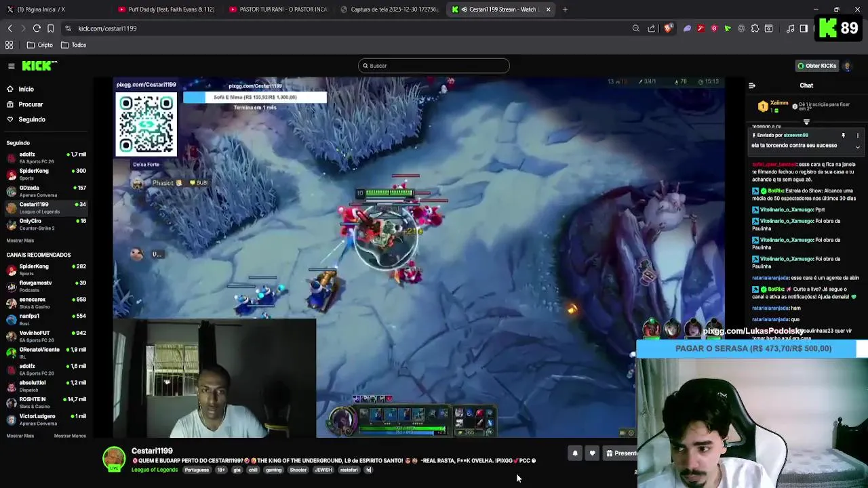Unpin the pinned chat message pin icon
Screen dimensions: 868x488
click(843, 136)
